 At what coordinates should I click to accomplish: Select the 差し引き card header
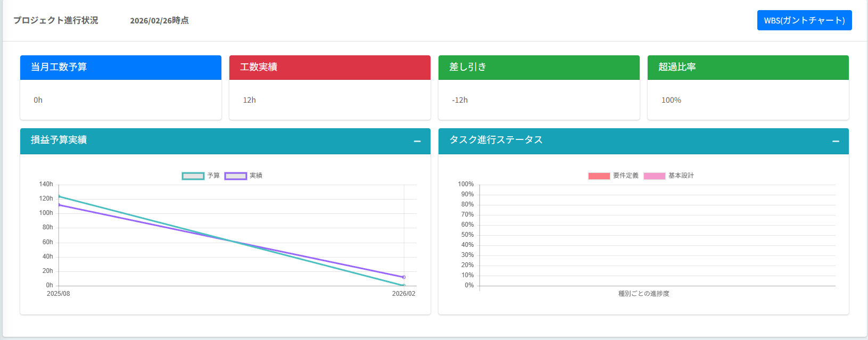[539, 68]
